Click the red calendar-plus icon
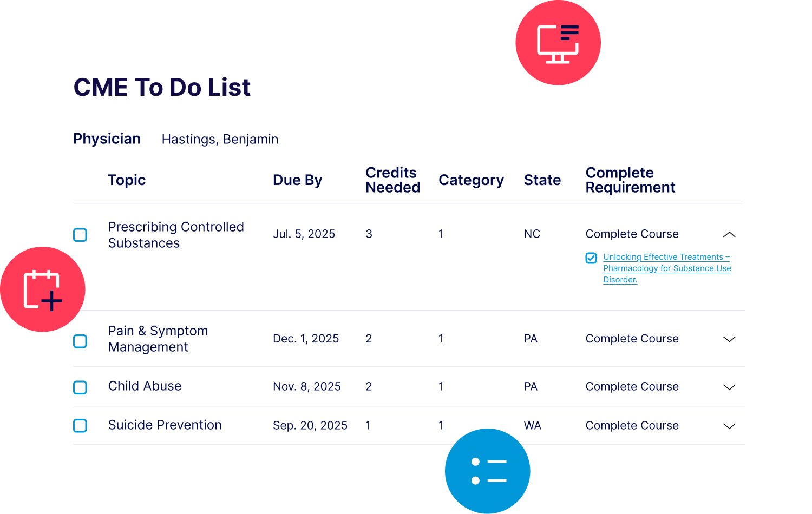Viewport: 812px width, 514px height. click(x=43, y=289)
